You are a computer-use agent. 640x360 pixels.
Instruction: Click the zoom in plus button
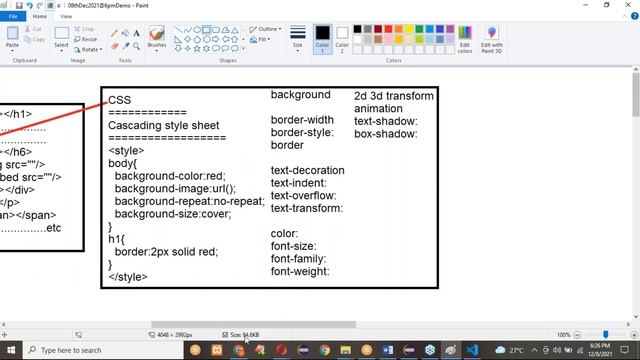(x=634, y=335)
